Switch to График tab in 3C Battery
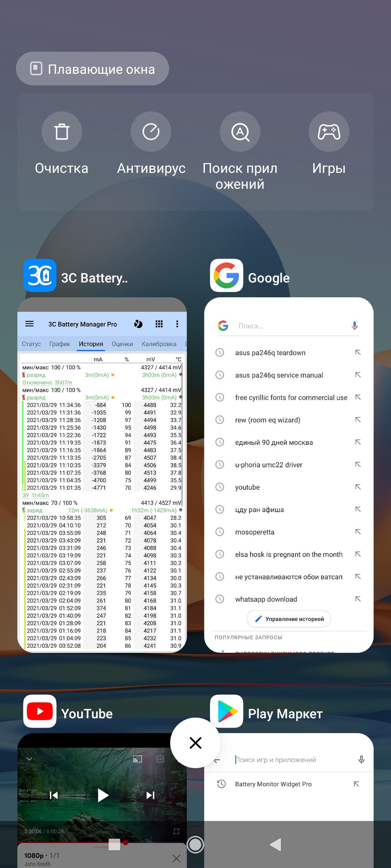Image resolution: width=391 pixels, height=868 pixels. click(60, 344)
